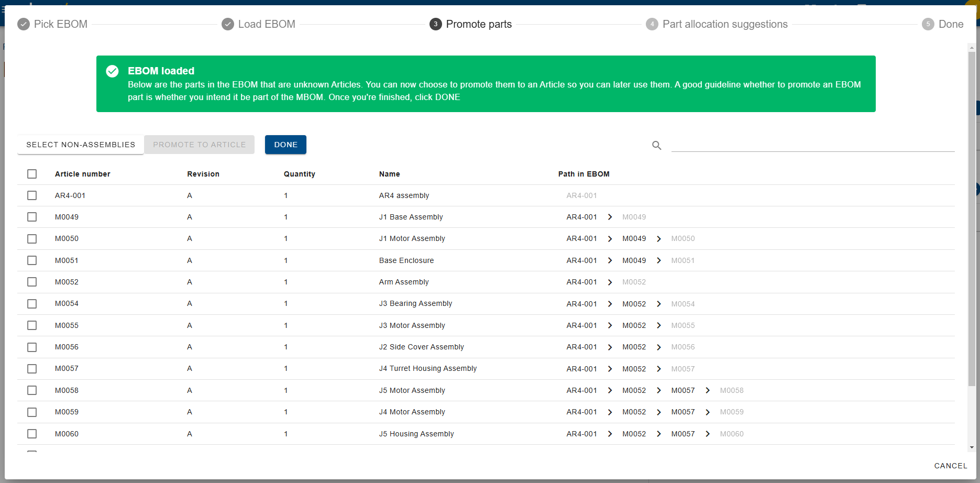This screenshot has width=980, height=483.
Task: Click article number M0056 cell
Action: point(67,347)
